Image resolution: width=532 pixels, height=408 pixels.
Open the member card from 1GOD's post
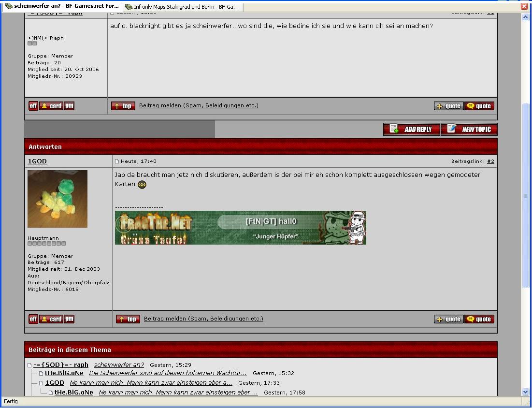(51, 319)
